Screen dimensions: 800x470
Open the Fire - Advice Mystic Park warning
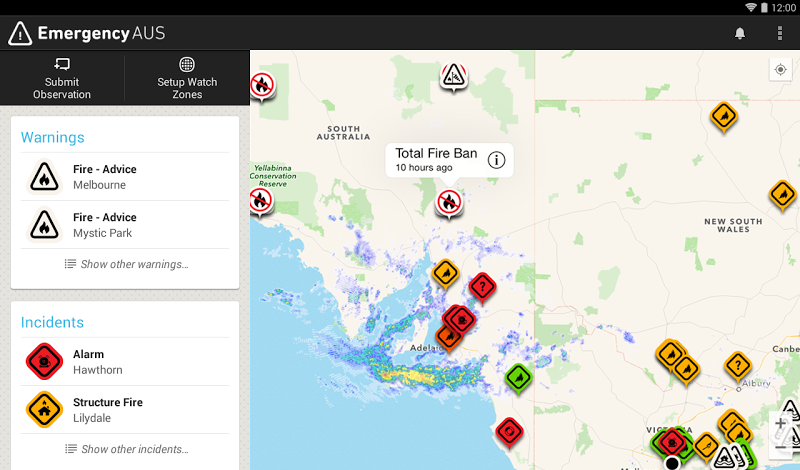[126, 225]
